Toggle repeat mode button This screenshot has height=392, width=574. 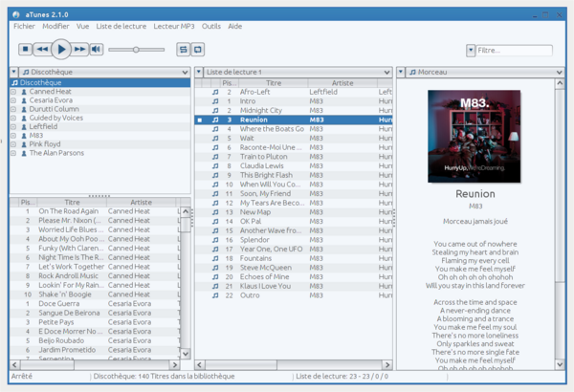(198, 50)
